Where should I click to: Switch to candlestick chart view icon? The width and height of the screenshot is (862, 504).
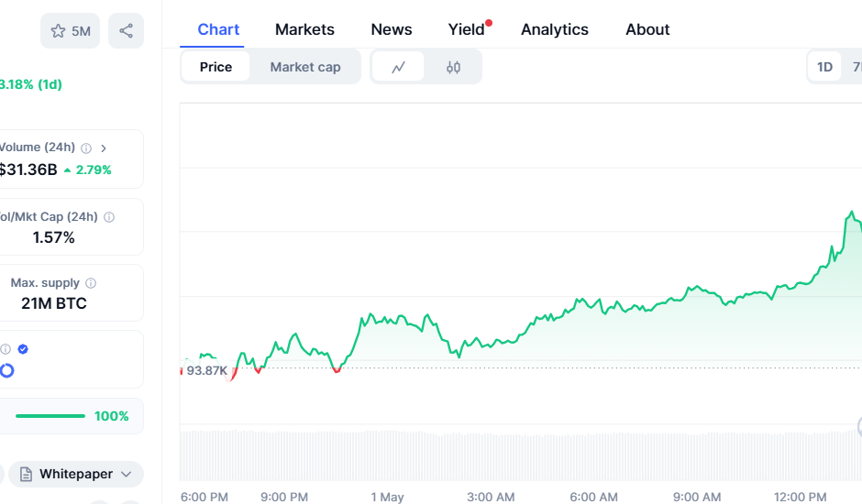[x=453, y=67]
